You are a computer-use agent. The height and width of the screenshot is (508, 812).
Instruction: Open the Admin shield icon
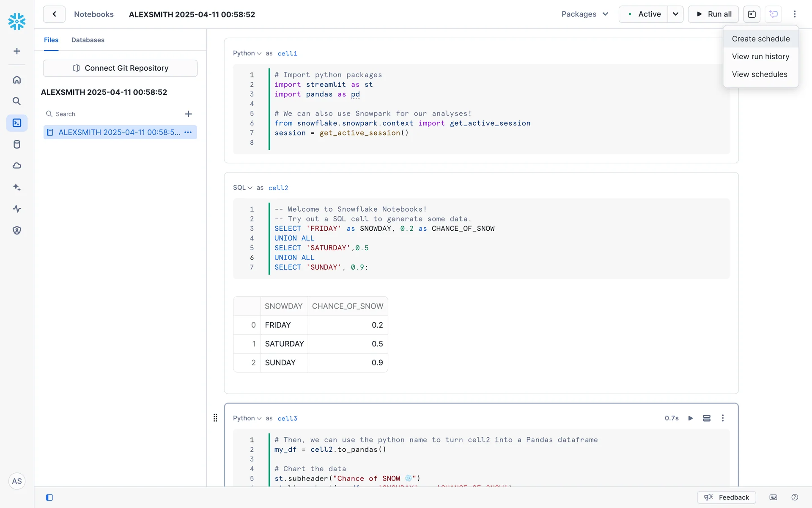(x=17, y=230)
